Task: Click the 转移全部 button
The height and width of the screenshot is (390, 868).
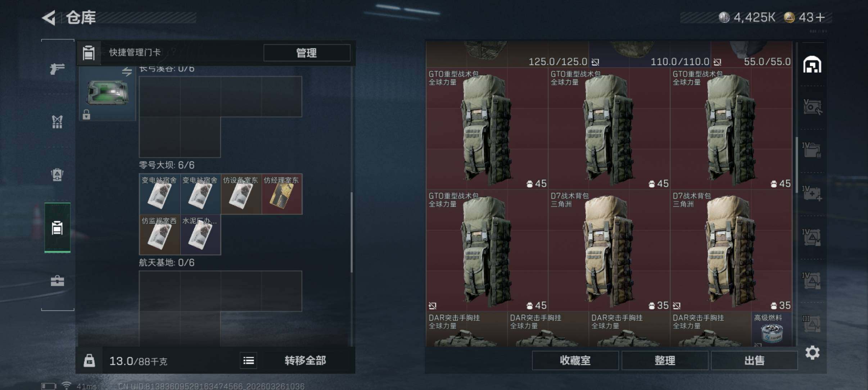Action: (x=305, y=360)
